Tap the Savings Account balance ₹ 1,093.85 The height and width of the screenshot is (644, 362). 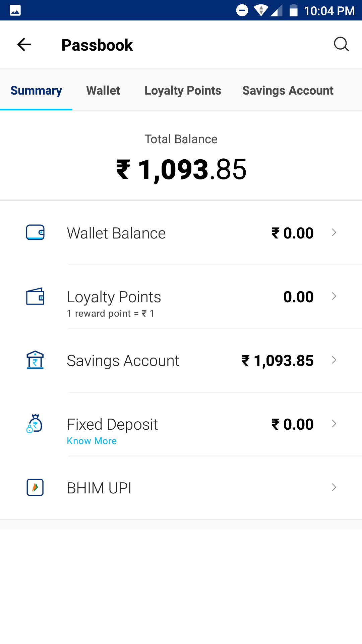point(278,361)
